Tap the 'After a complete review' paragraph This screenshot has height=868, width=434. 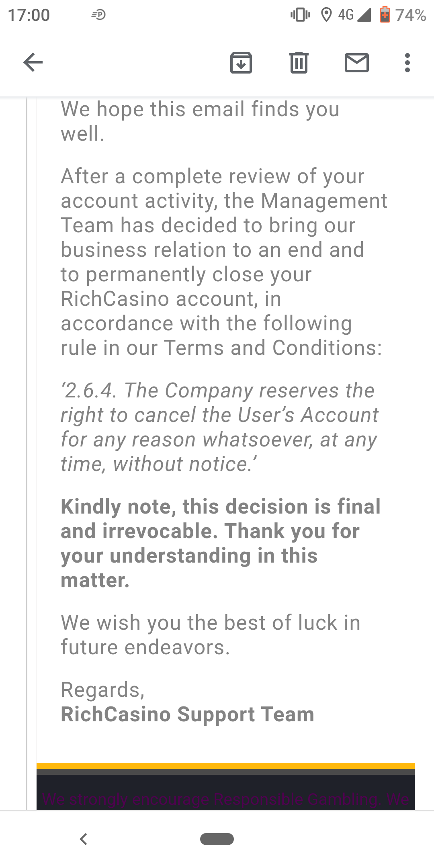223,262
